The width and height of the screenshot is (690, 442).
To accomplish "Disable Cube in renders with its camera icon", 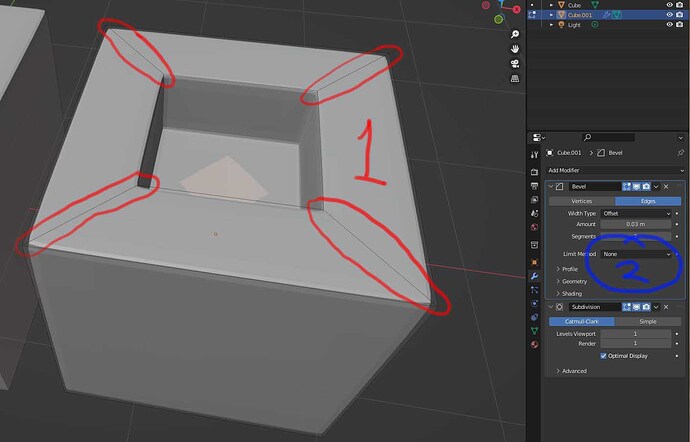I will [680, 5].
